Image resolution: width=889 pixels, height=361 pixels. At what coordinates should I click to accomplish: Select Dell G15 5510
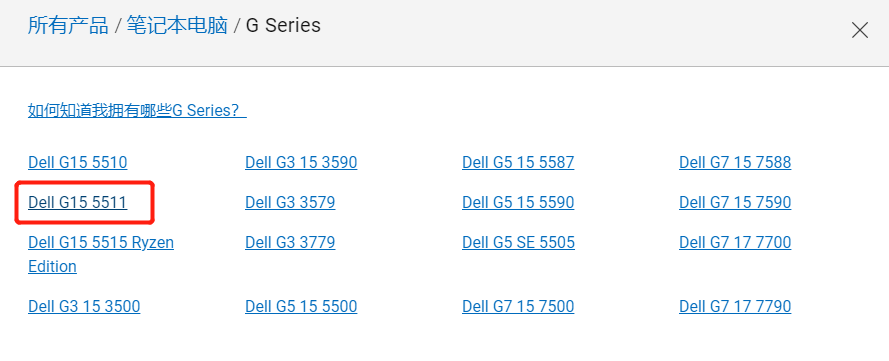[78, 163]
